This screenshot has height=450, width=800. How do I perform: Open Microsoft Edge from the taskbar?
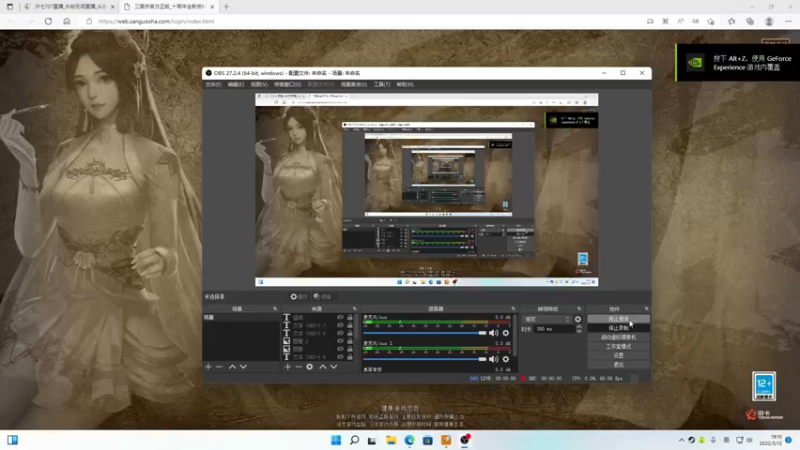coord(409,440)
